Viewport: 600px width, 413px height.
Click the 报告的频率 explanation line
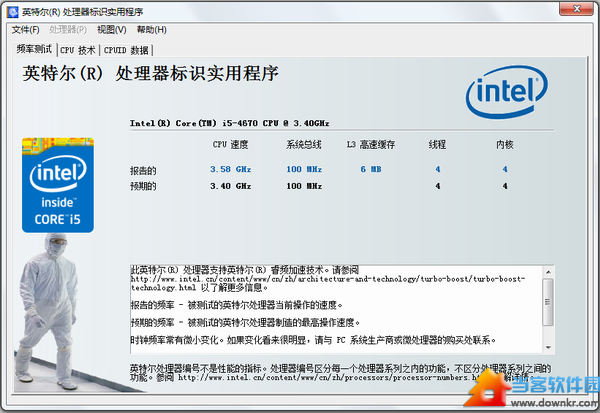(x=236, y=305)
